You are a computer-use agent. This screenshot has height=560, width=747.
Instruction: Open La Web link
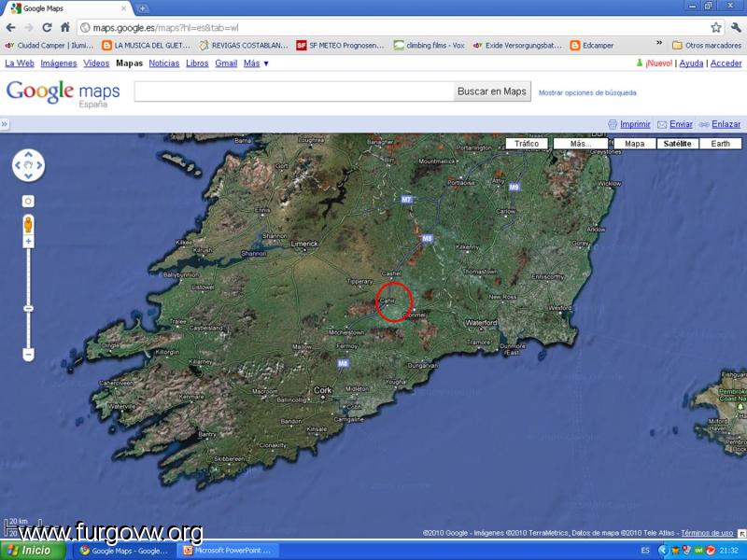click(20, 63)
